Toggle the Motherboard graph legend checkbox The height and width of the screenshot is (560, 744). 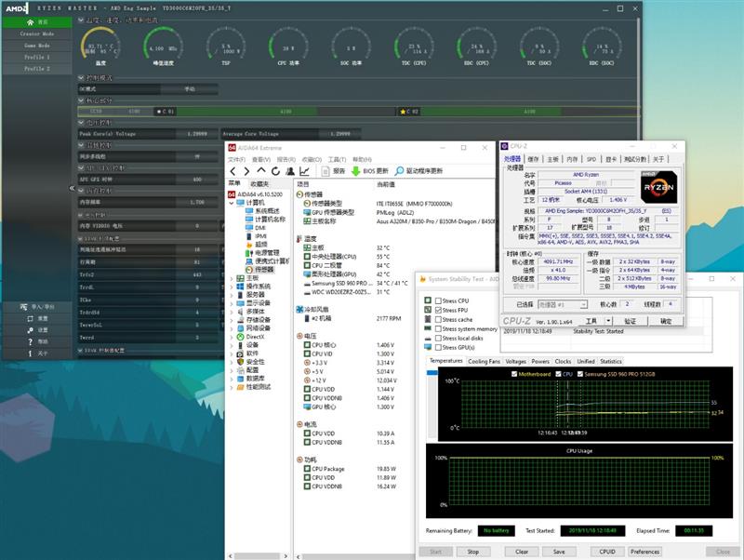point(514,374)
